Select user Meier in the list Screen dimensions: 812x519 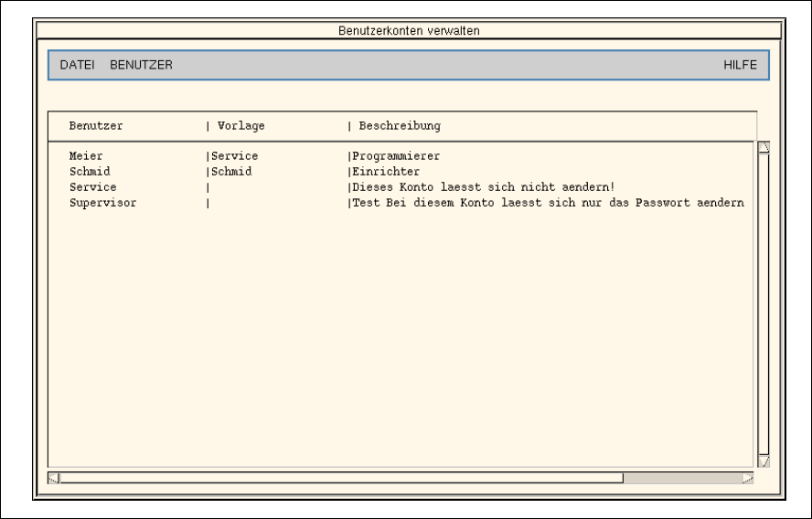pos(86,156)
